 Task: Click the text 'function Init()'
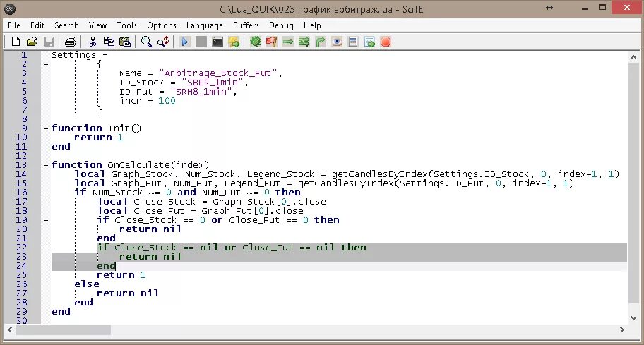(x=96, y=128)
